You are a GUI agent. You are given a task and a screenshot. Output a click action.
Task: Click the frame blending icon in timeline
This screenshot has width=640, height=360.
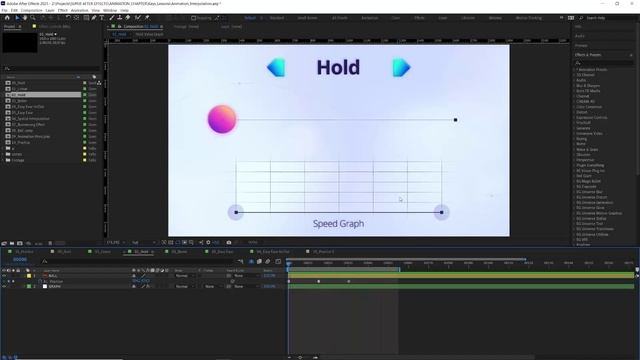(x=259, y=261)
